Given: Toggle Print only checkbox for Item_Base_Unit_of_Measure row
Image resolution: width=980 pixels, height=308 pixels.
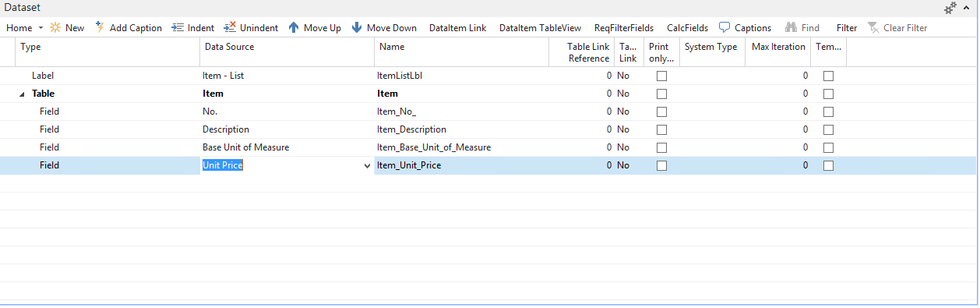Looking at the screenshot, I should coord(662,147).
